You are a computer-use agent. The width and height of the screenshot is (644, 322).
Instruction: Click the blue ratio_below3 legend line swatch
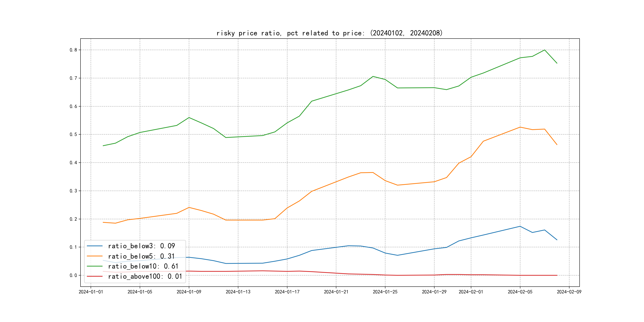coord(94,246)
